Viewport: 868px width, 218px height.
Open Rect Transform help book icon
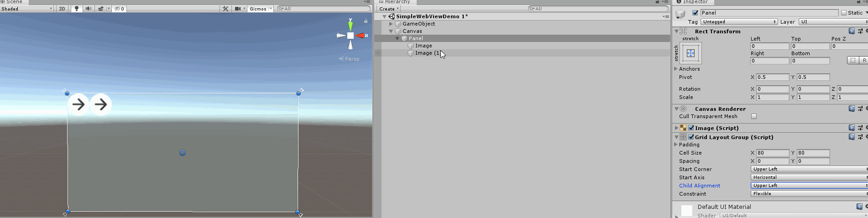[852, 31]
